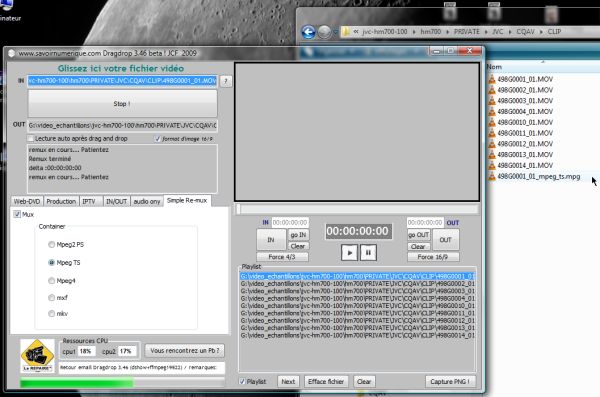Open the IN/OUT tab
Viewport: 600px width, 397px height.
coord(116,201)
